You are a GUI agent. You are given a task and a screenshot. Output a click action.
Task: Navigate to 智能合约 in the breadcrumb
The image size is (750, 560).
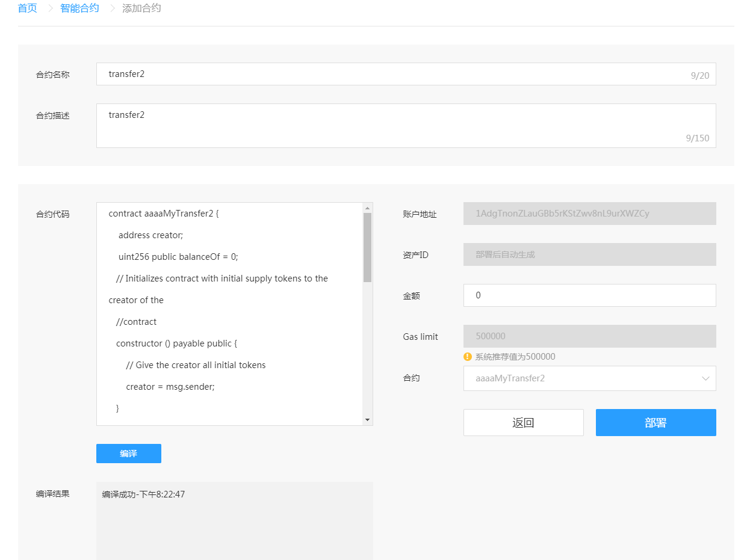[x=79, y=8]
